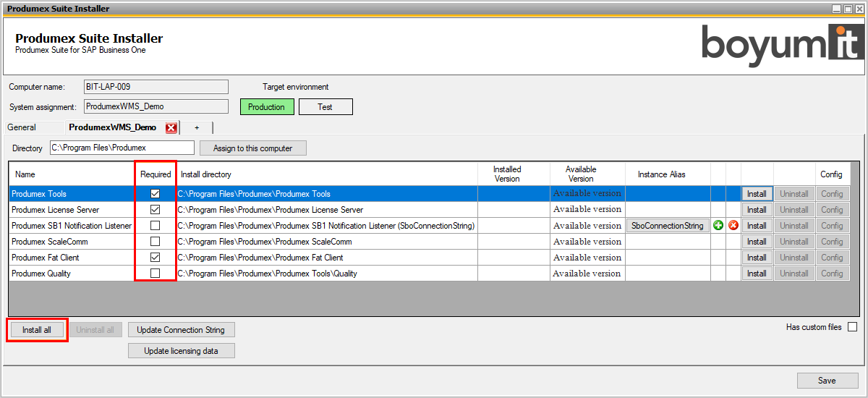The width and height of the screenshot is (868, 398).
Task: Enable Required for Produmex ScaleComm
Action: click(155, 242)
